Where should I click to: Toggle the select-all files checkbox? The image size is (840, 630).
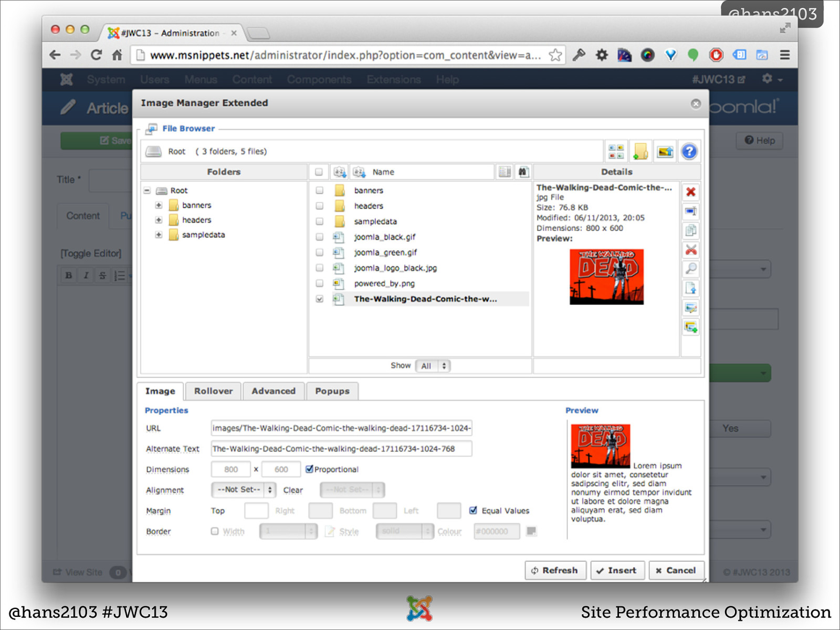[319, 172]
